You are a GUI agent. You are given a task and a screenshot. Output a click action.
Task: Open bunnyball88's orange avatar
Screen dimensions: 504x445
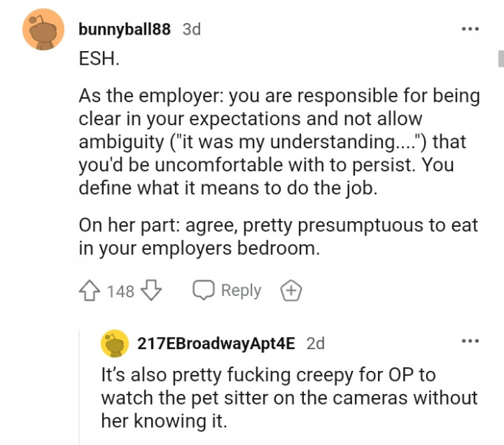pyautogui.click(x=45, y=31)
